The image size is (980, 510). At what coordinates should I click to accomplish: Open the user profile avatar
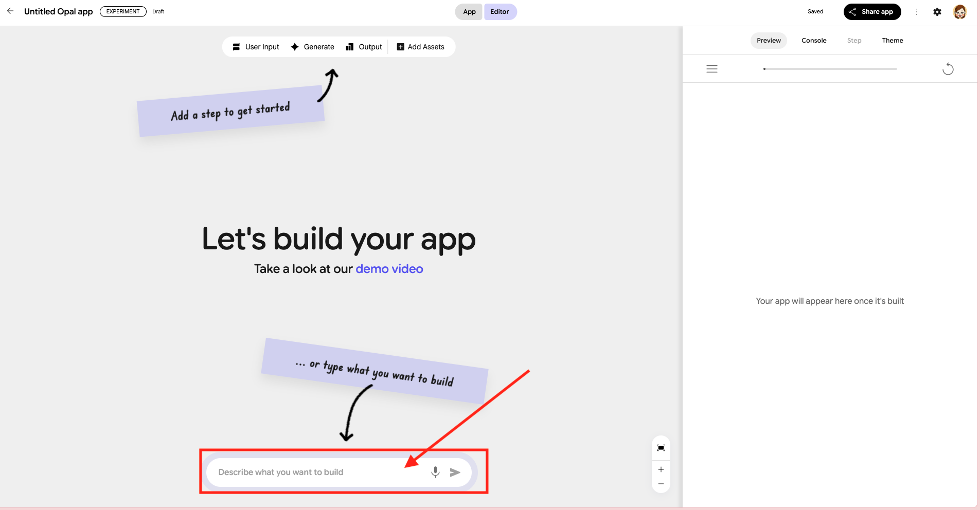tap(959, 12)
